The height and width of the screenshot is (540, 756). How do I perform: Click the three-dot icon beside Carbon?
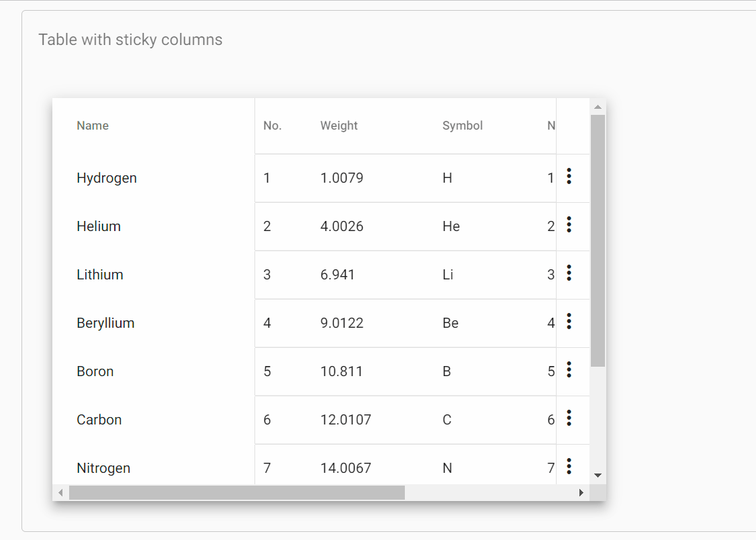point(569,418)
